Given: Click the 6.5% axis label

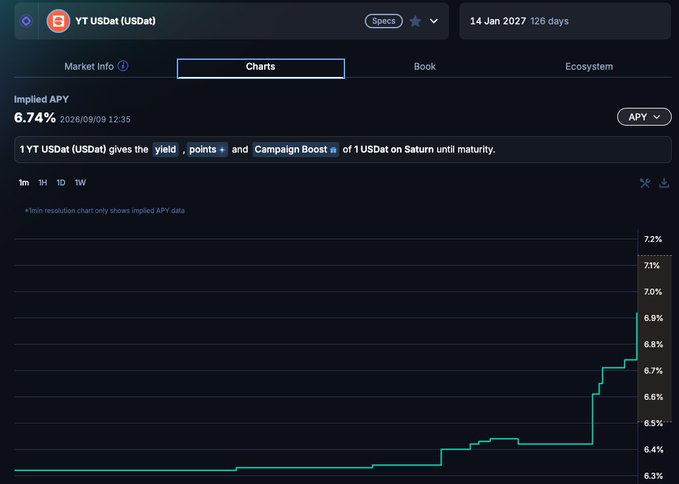Looking at the screenshot, I should click(653, 423).
